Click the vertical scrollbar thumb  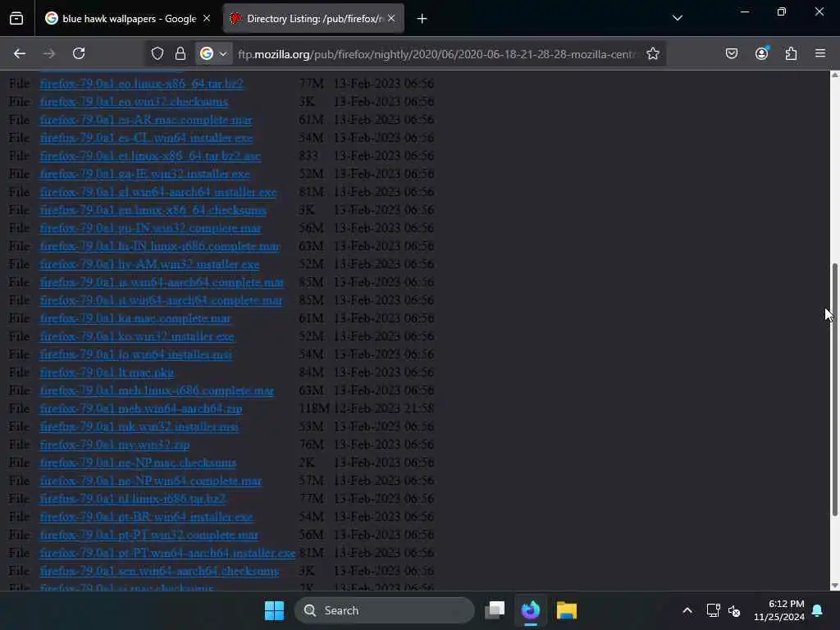coord(834,390)
